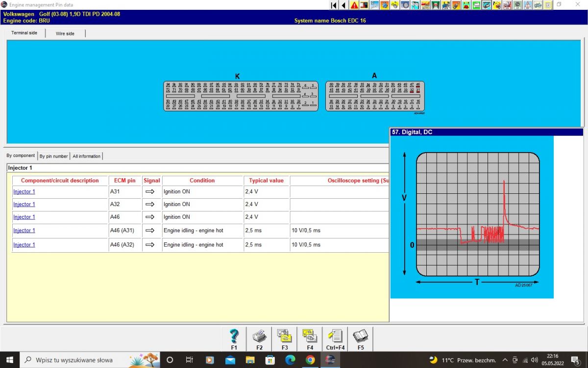Viewport: 588px width, 368px height.
Task: Click the Windows taskbar search box
Action: pyautogui.click(x=73, y=360)
